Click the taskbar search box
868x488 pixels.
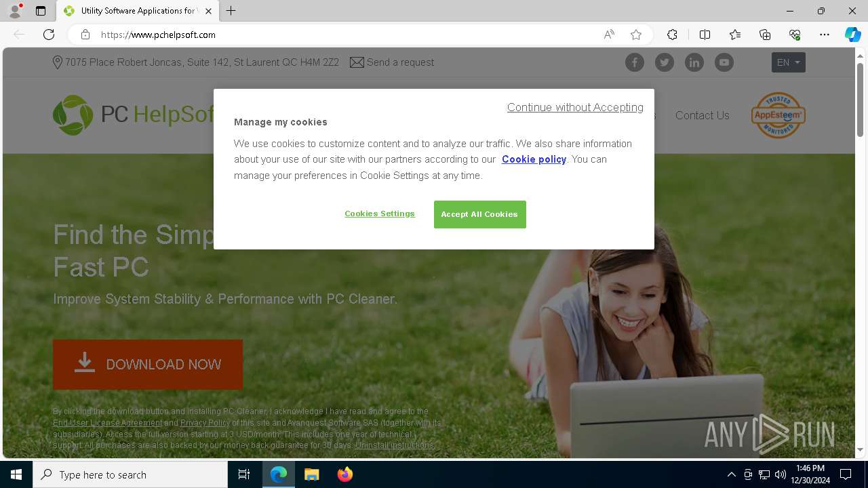point(130,474)
